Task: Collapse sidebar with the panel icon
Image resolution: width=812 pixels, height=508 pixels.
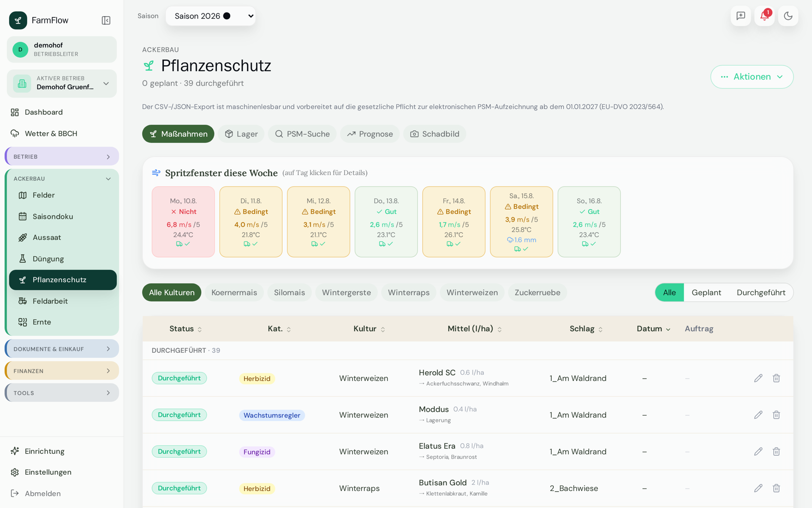Action: pyautogui.click(x=106, y=20)
